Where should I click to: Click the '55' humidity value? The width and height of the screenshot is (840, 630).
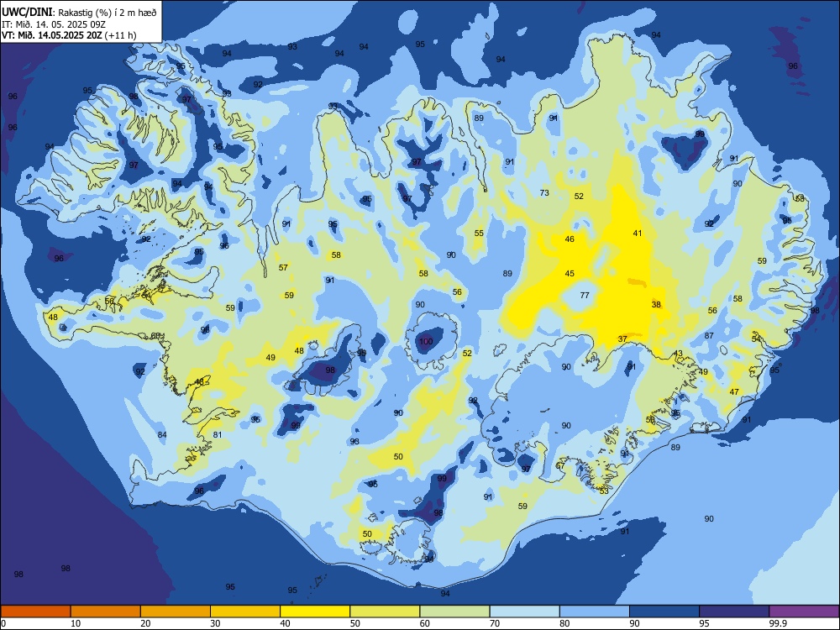(x=479, y=233)
